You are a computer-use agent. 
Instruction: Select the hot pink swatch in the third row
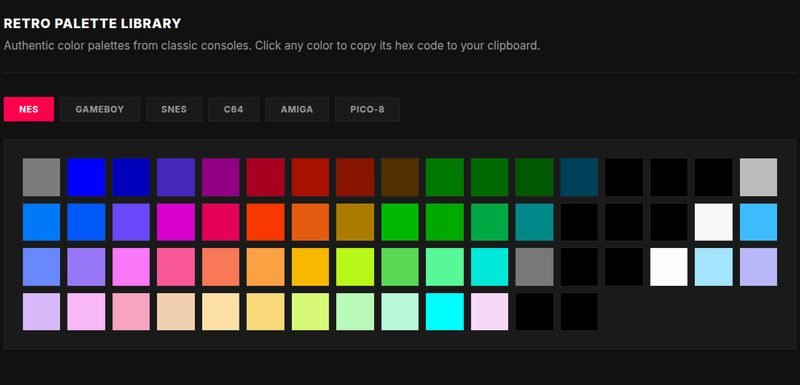coord(176,267)
